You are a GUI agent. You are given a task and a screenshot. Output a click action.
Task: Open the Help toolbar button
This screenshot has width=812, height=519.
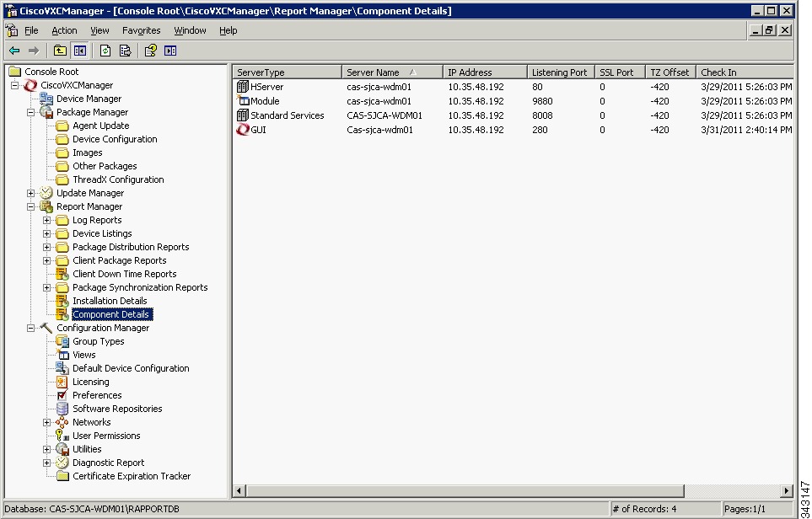(151, 51)
